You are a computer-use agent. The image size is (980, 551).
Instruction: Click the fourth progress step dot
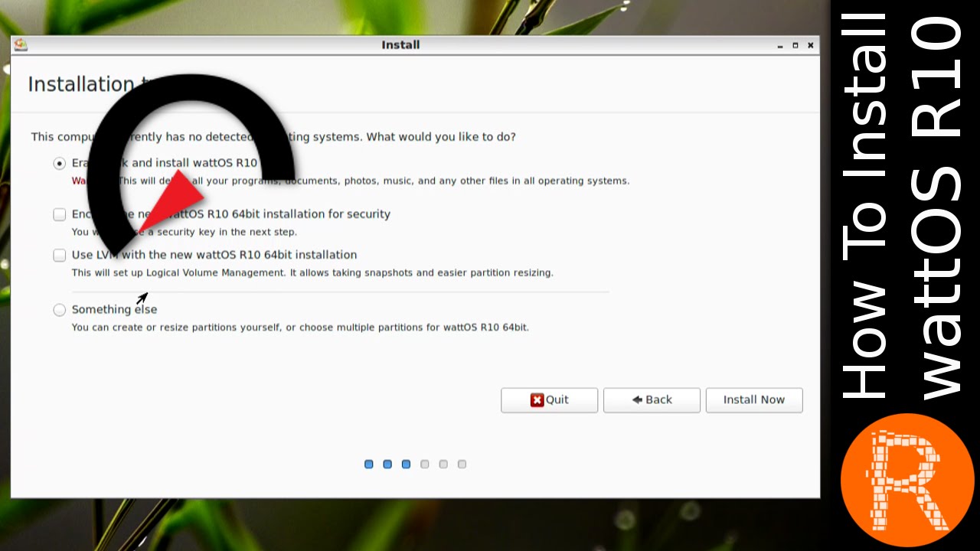425,465
